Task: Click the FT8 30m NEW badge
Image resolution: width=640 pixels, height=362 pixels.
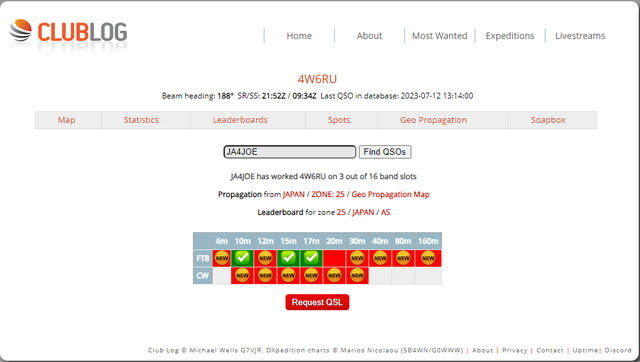Action: click(x=357, y=258)
